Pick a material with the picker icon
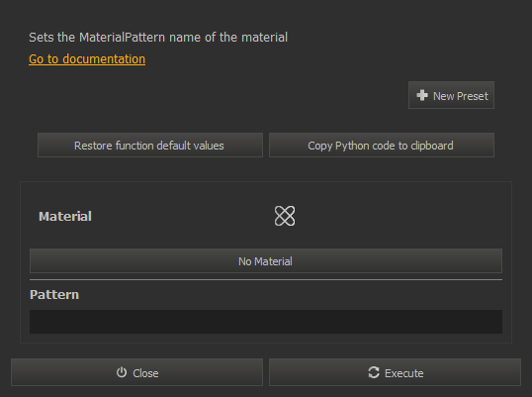 [x=285, y=216]
